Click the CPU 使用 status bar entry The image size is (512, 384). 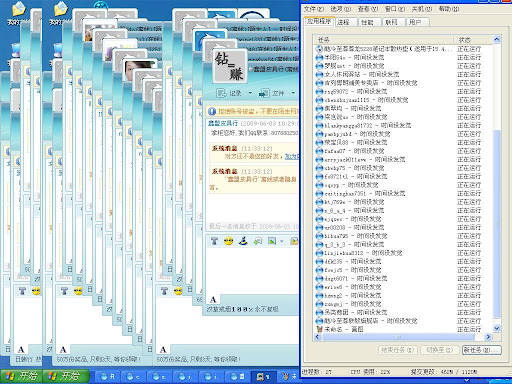[370, 372]
